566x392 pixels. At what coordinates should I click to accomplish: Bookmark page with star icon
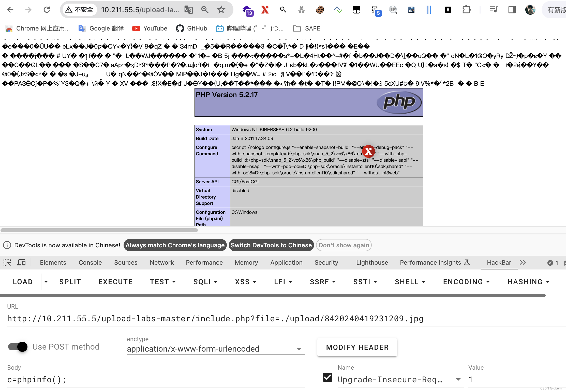tap(221, 10)
